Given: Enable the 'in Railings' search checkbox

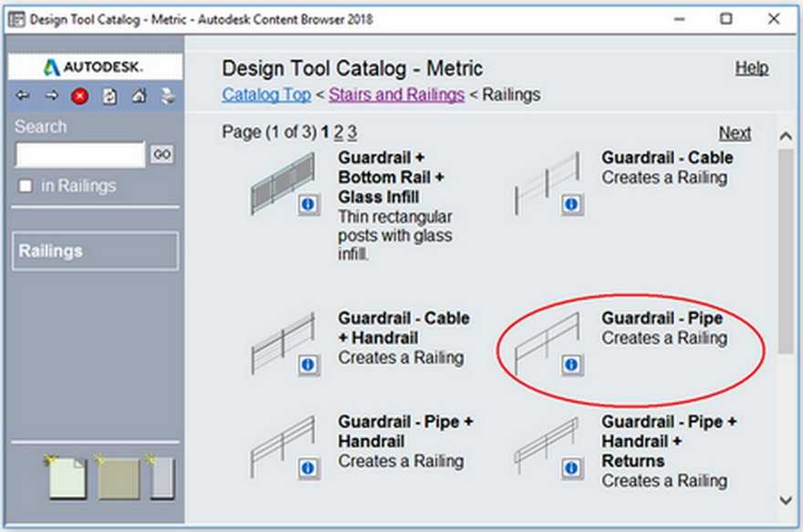Looking at the screenshot, I should pyautogui.click(x=26, y=186).
